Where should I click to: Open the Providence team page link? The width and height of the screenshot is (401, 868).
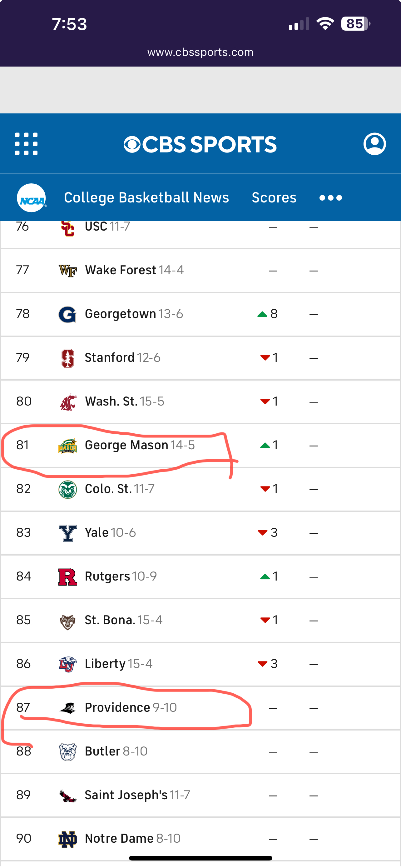[117, 707]
